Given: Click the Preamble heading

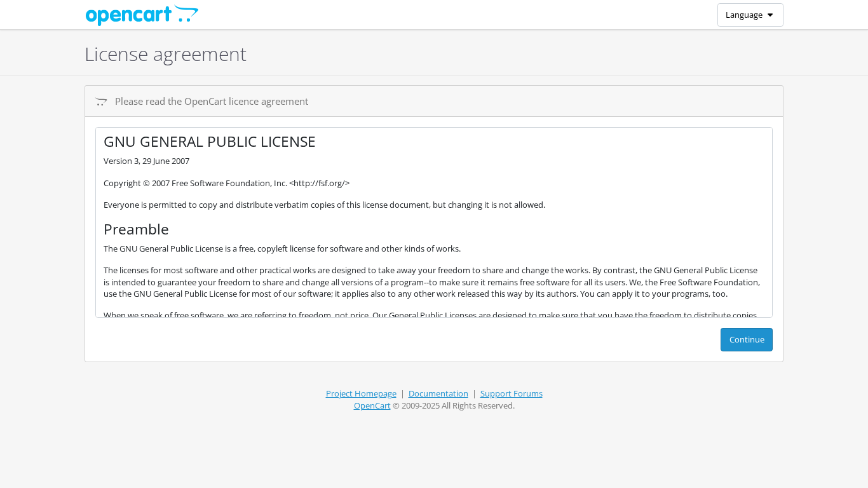Looking at the screenshot, I should click(136, 229).
